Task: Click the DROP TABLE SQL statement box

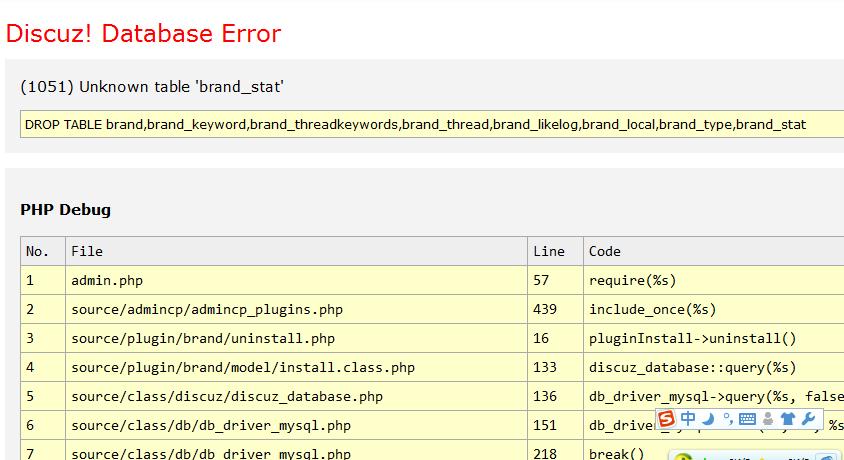Action: (x=432, y=124)
